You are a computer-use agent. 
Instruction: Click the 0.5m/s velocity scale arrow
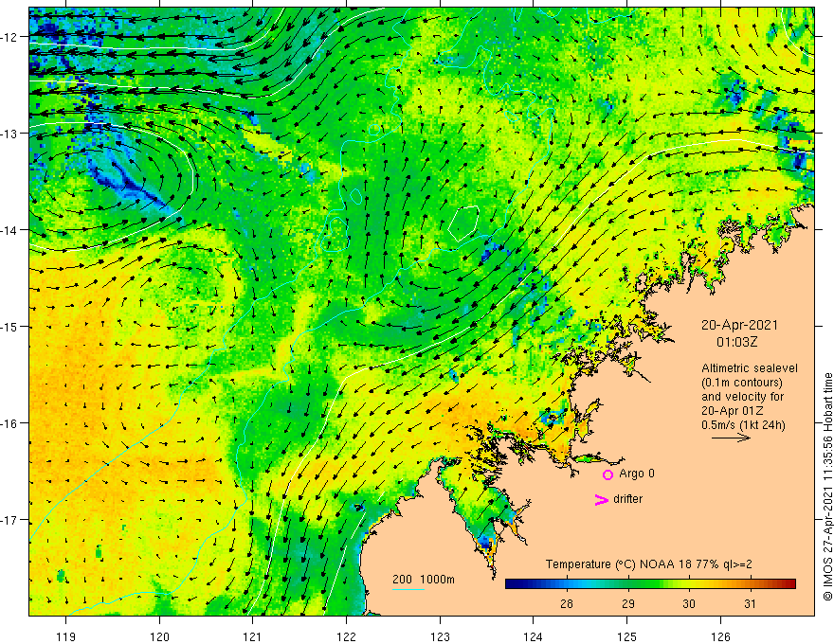731,438
